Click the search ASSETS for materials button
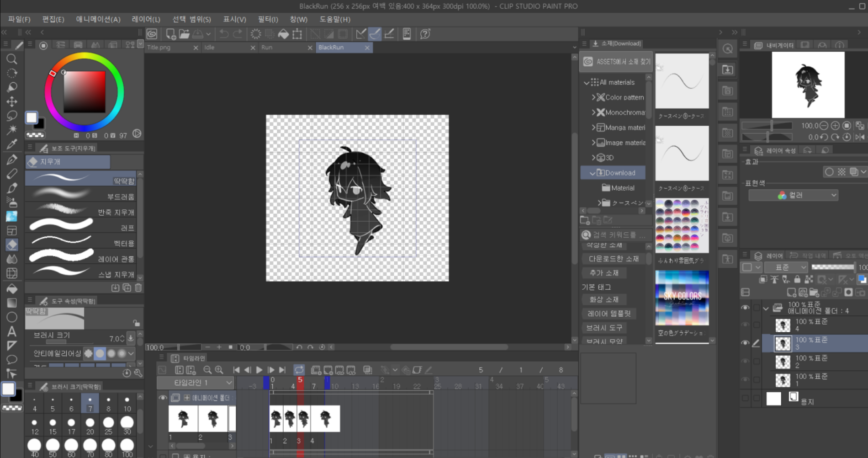Image resolution: width=868 pixels, height=458 pixels. [x=616, y=62]
